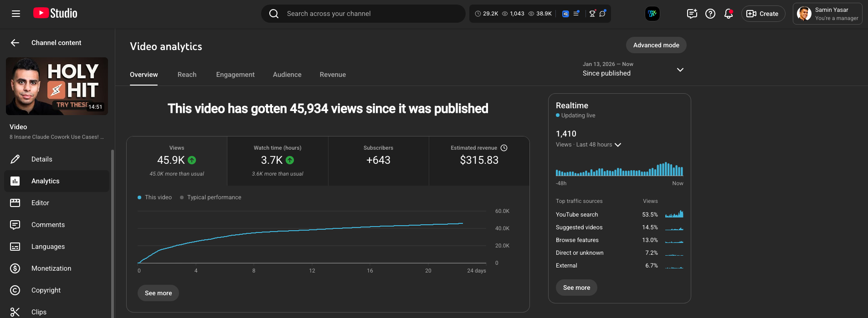Screen dimensions: 868x318
Task: Switch to the Audience tab
Action: pos(287,75)
